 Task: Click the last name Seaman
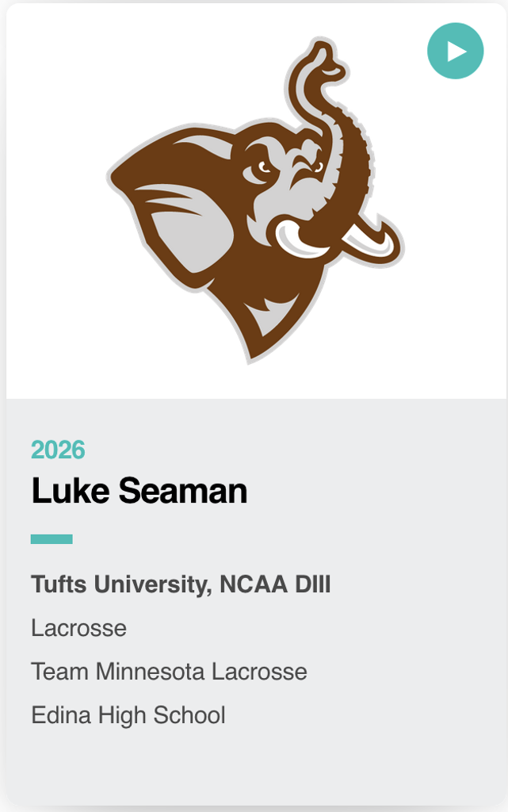[x=182, y=491]
